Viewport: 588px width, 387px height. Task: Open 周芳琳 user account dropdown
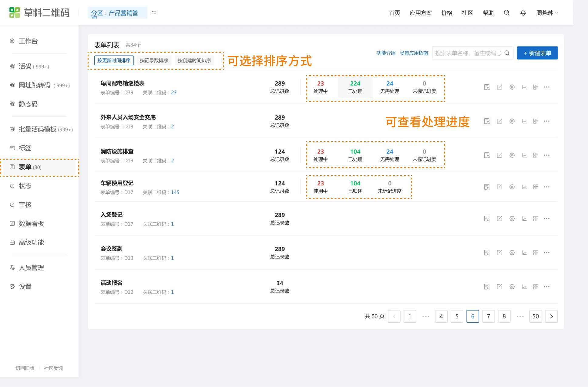coord(547,13)
